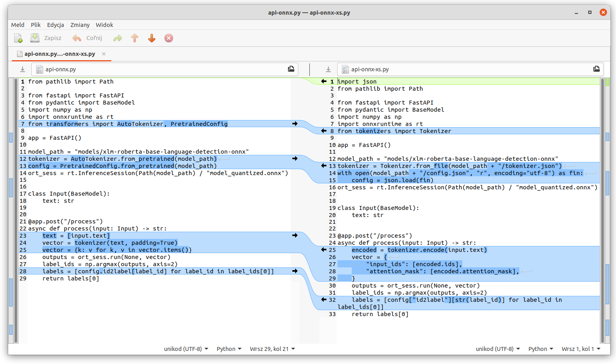Open the Meld menu
Viewport: 616px width, 364px height.
click(18, 25)
